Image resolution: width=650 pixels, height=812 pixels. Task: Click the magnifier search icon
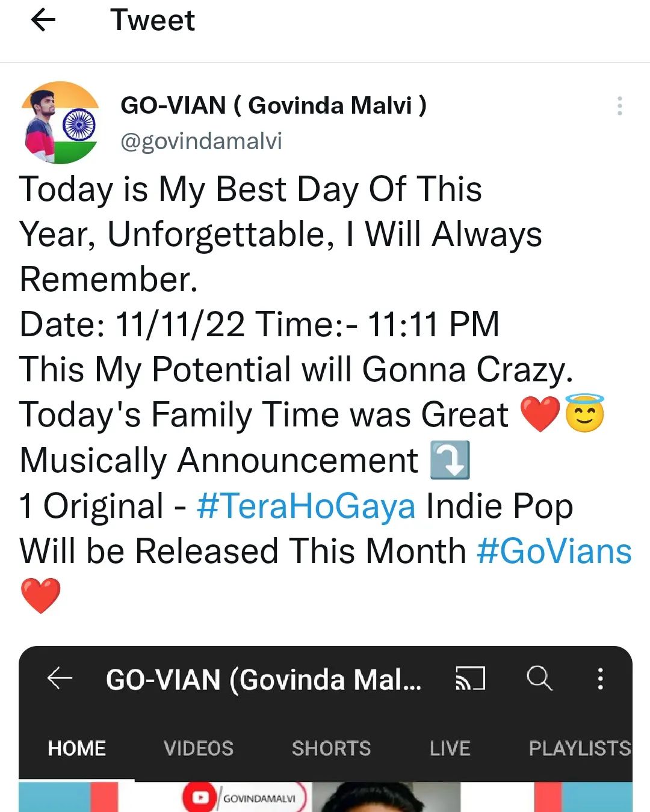[x=539, y=678]
